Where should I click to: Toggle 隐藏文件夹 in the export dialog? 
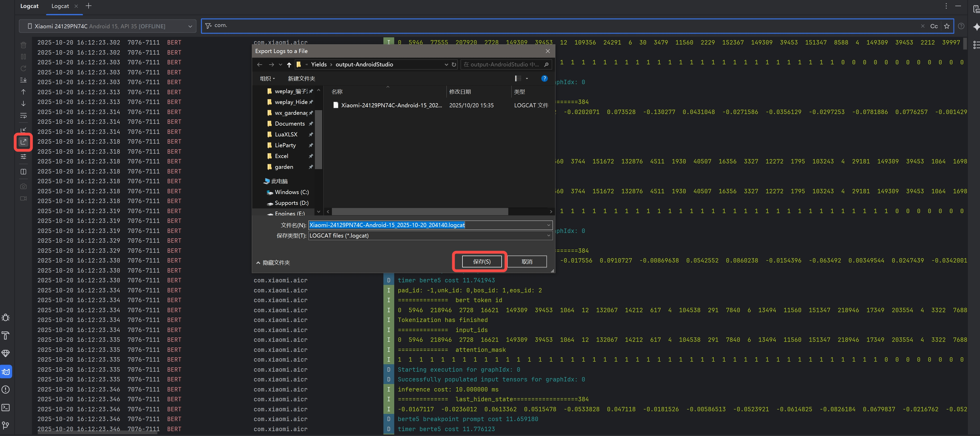coord(273,263)
